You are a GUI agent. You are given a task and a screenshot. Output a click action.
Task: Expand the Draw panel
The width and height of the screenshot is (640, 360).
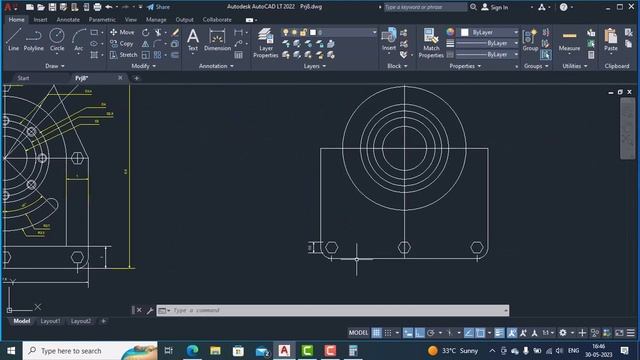click(x=55, y=66)
